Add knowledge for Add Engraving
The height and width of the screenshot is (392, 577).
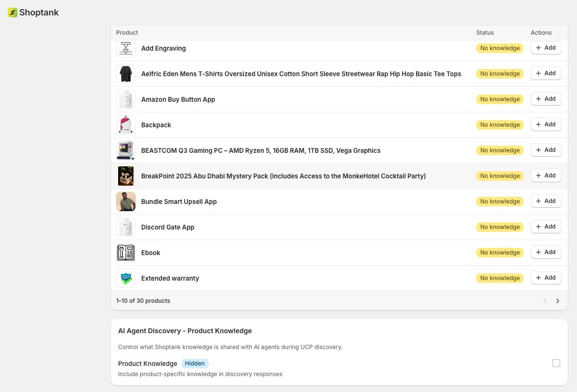[x=546, y=48]
